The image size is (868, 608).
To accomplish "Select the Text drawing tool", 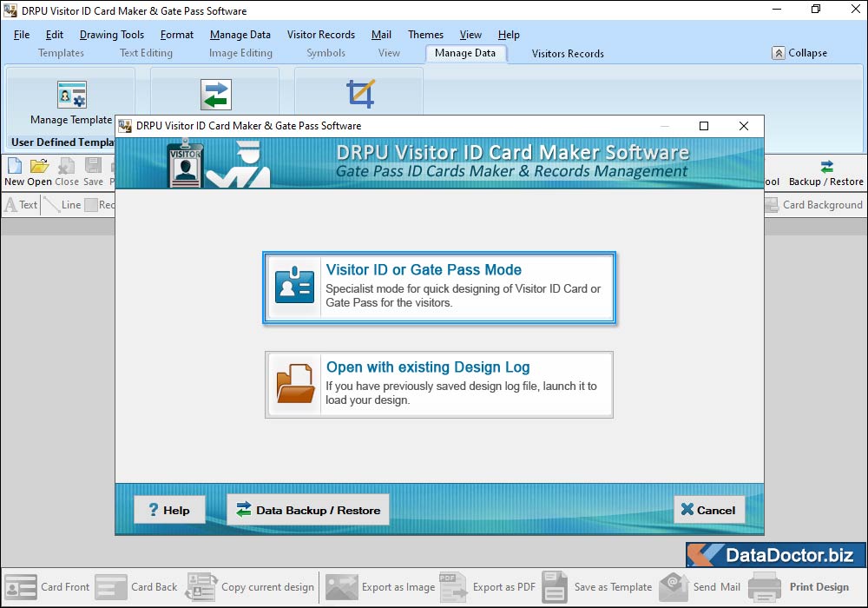I will click(21, 205).
